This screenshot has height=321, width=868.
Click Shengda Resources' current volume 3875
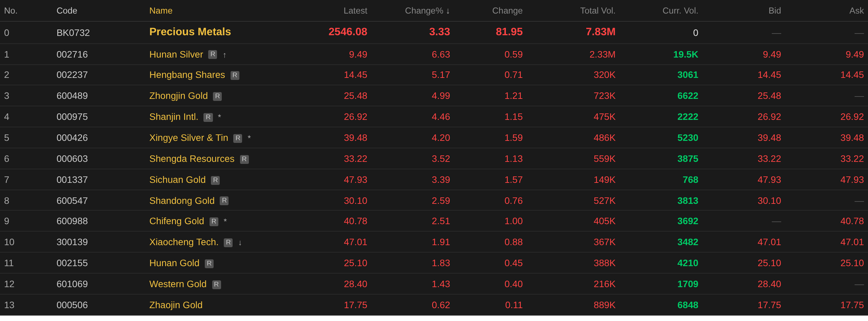click(688, 159)
